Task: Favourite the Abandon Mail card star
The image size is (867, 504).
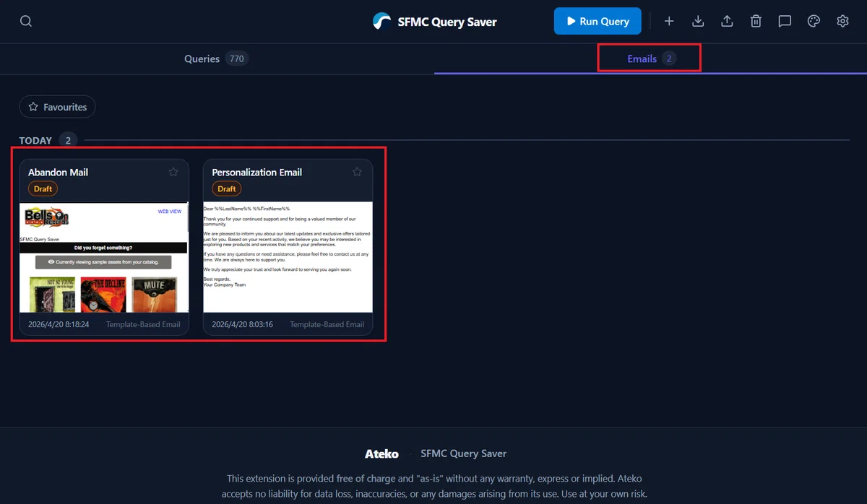Action: click(x=173, y=172)
